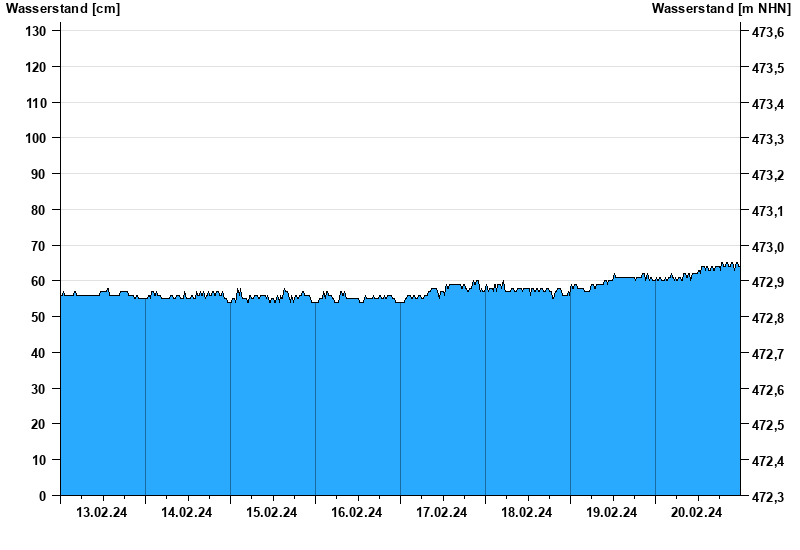Click the 472,5 label on the right axis
The height and width of the screenshot is (550, 800).
point(768,425)
